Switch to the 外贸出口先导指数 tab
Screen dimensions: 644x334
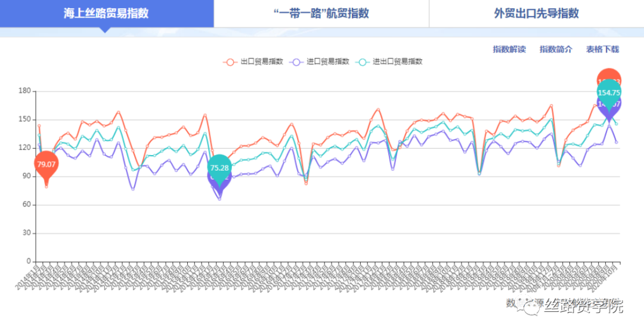coord(537,13)
